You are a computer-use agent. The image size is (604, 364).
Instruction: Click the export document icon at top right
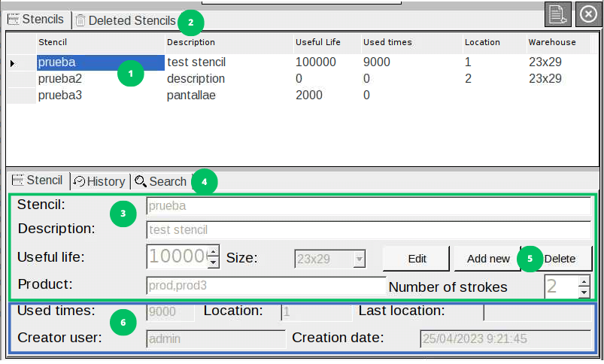click(x=557, y=14)
